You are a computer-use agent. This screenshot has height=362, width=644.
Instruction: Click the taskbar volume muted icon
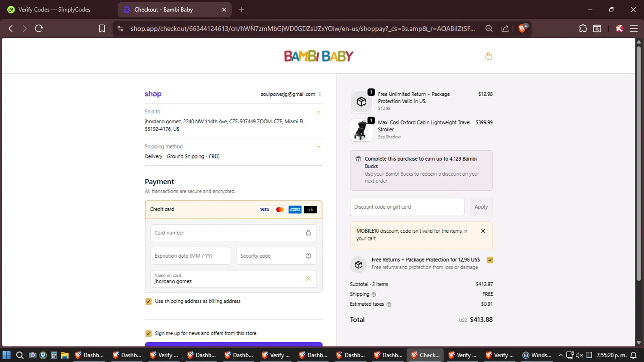[x=579, y=355]
